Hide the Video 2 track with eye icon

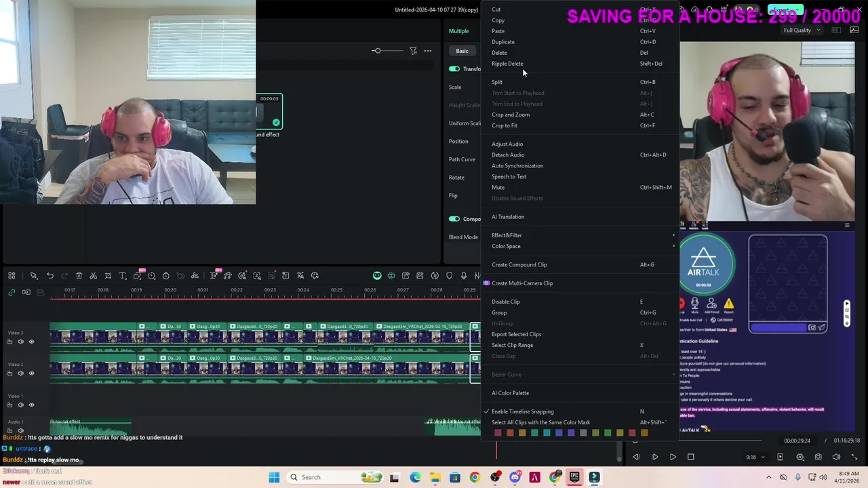(x=31, y=373)
